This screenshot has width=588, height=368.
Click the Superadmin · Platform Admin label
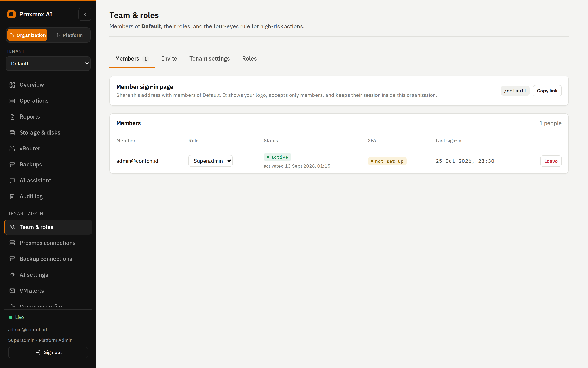click(40, 340)
